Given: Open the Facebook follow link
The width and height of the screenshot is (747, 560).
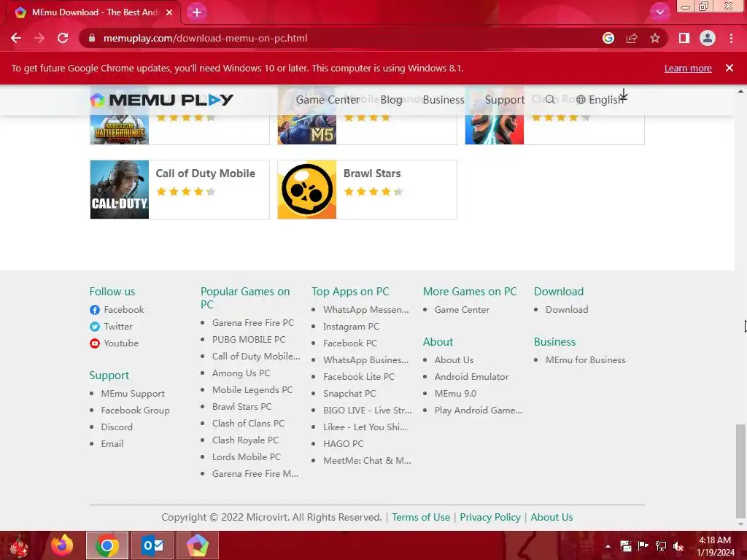Looking at the screenshot, I should (x=124, y=309).
